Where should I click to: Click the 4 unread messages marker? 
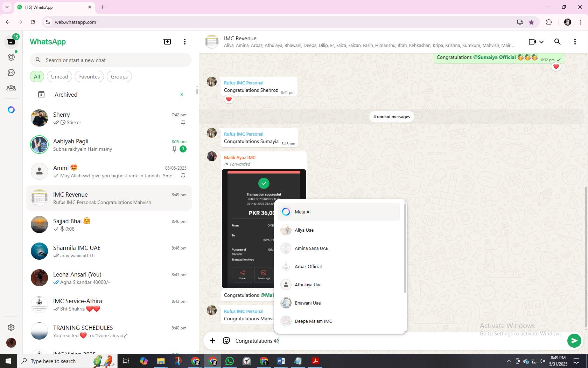coord(392,117)
